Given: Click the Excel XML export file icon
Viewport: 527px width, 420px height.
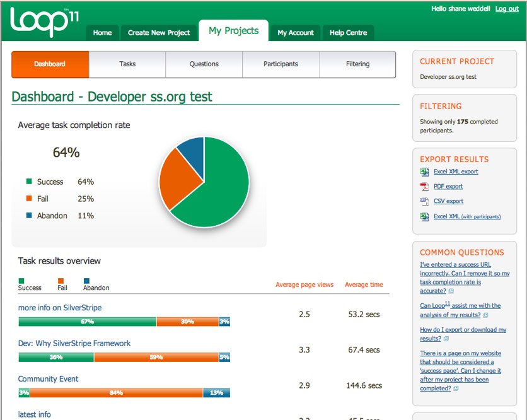Looking at the screenshot, I should pyautogui.click(x=424, y=172).
